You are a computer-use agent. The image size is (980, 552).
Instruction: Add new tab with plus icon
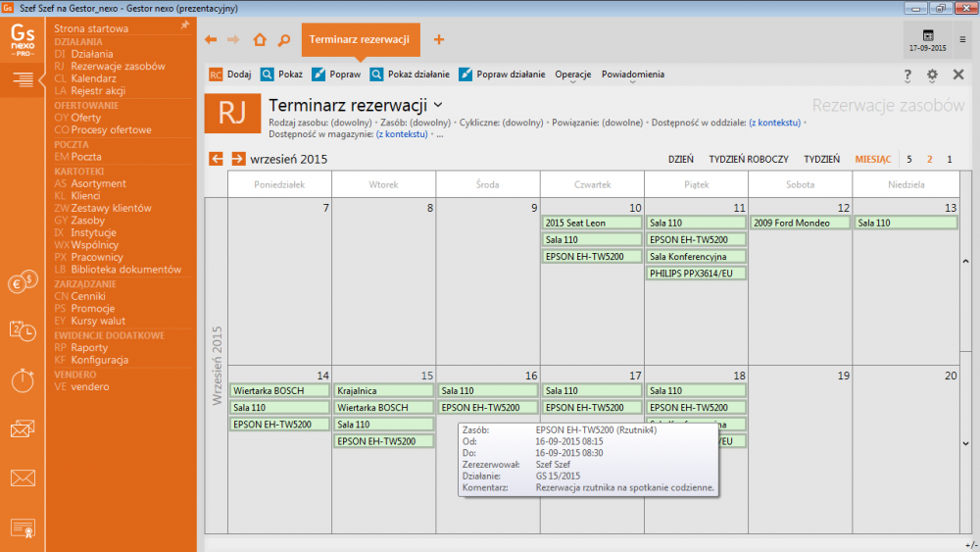click(439, 40)
